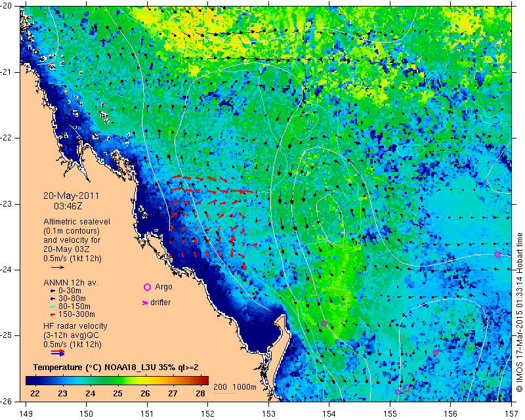Click the "Temperature (°C) NOAA18_L3U 35% ql>=2" title

[116, 367]
